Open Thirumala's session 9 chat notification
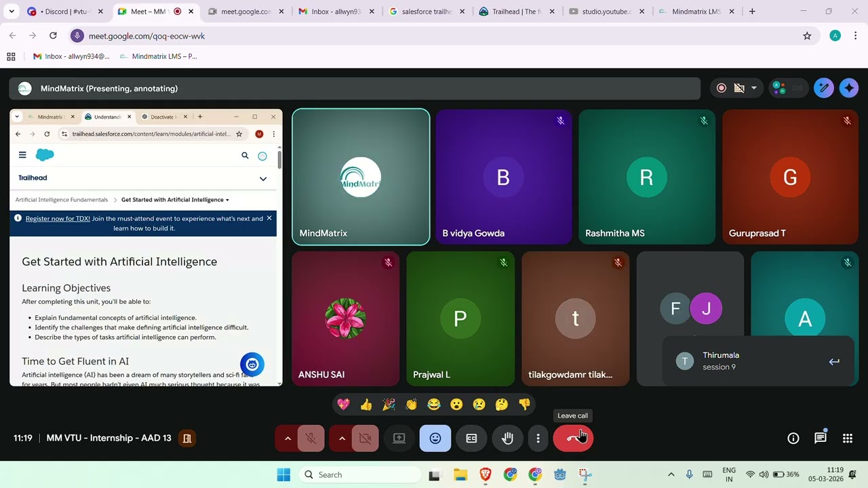 coord(758,361)
